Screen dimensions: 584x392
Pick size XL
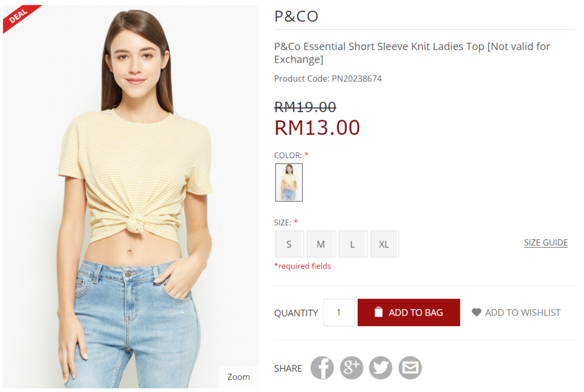coord(384,244)
